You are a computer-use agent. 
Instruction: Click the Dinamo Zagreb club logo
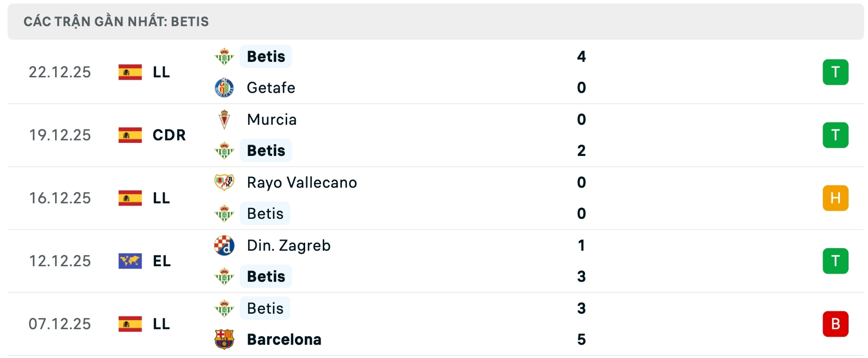pyautogui.click(x=225, y=245)
